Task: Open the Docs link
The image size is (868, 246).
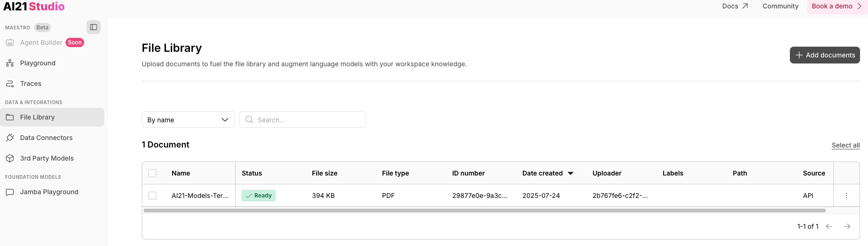Action: pos(735,6)
